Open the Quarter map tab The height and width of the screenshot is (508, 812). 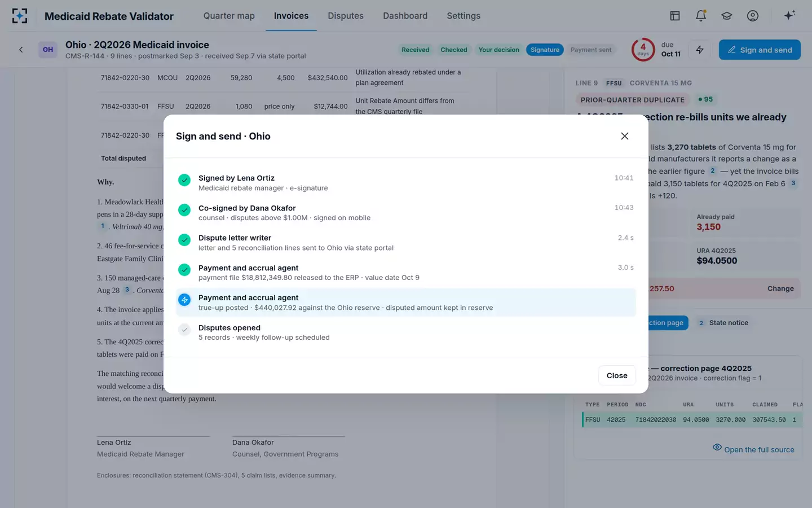pos(229,16)
